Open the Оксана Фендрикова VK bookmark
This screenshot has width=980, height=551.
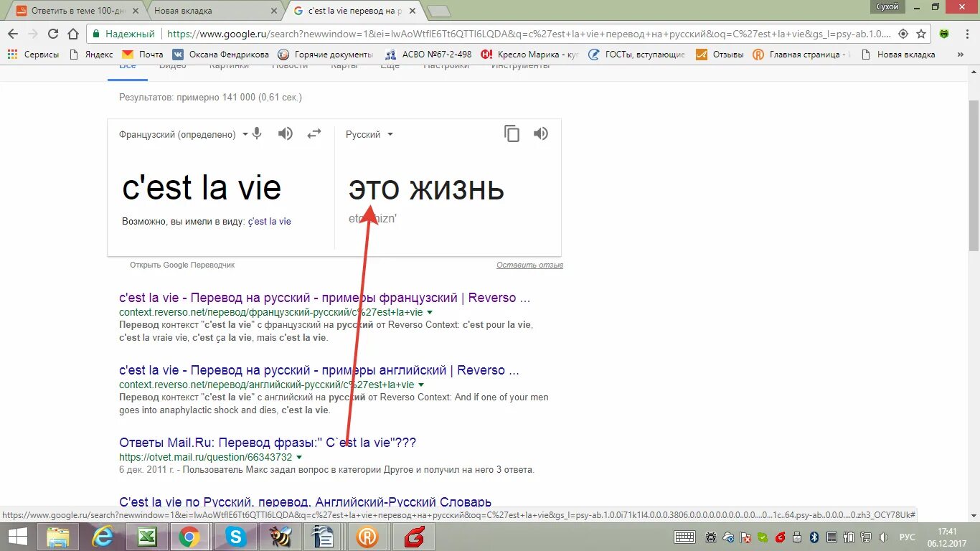[220, 55]
